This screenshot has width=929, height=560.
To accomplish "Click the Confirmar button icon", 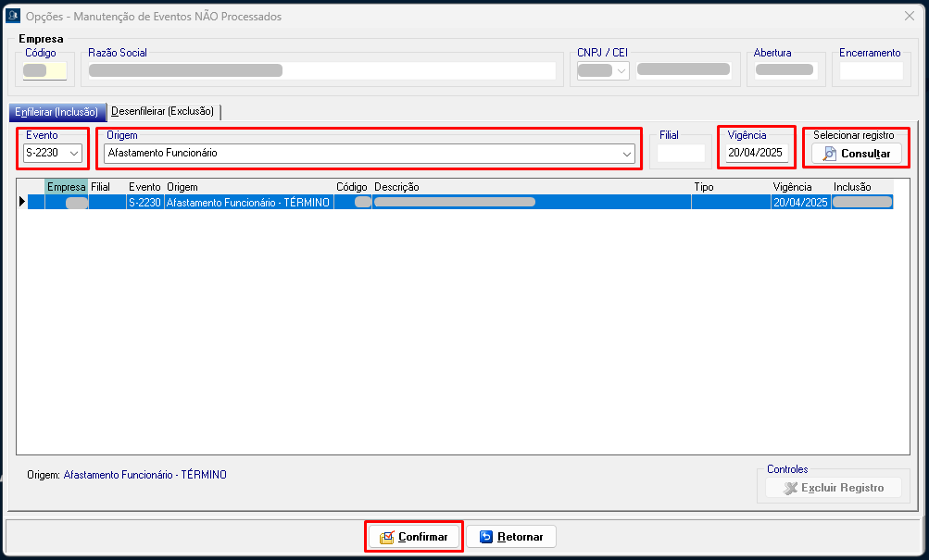I will click(x=387, y=537).
